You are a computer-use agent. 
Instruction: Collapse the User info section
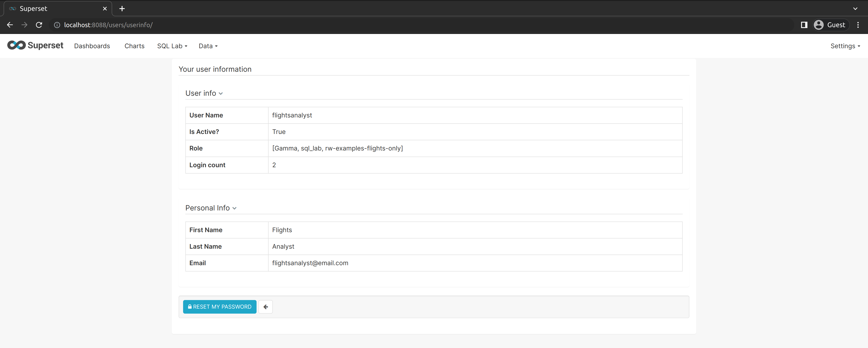[x=221, y=93]
